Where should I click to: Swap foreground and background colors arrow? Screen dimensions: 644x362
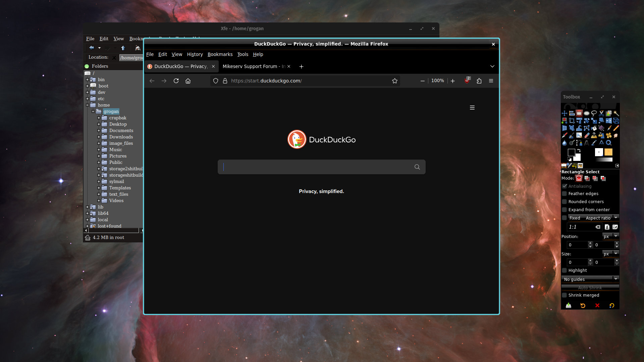579,150
